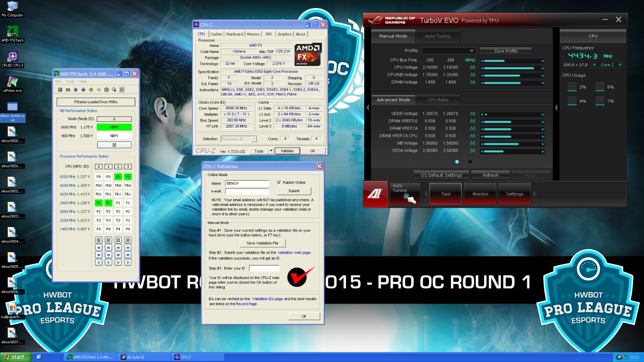
Task: Click the Auto Tuning icon button in AI Suite bar
Action: pos(405,194)
